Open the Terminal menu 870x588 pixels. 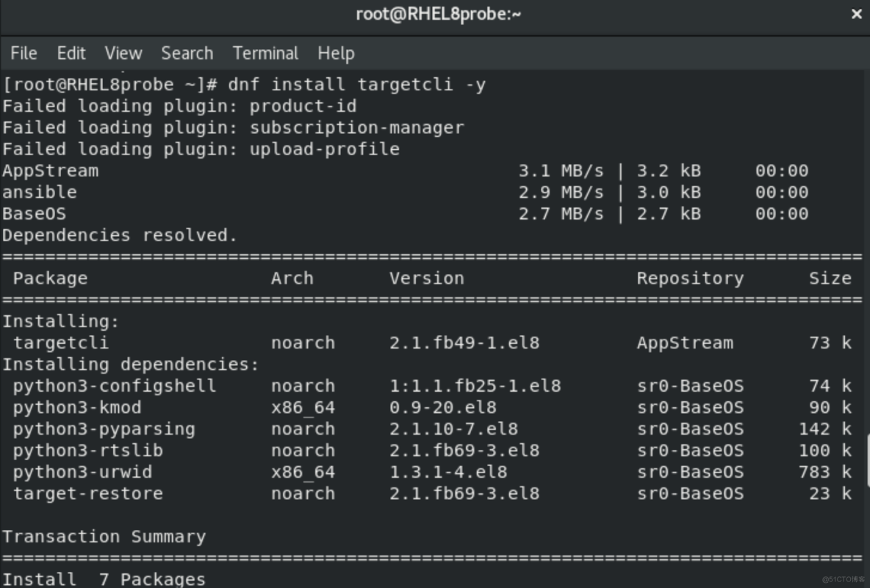(265, 54)
